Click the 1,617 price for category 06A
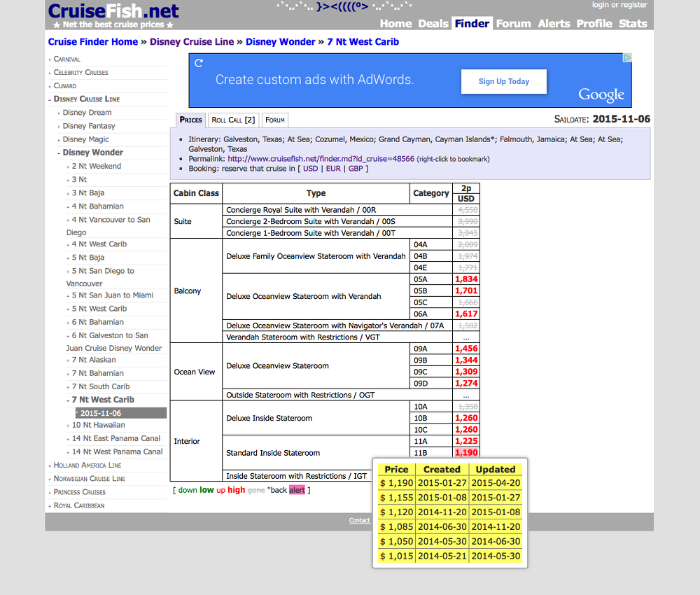Image resolution: width=700 pixels, height=595 pixels. [x=466, y=314]
